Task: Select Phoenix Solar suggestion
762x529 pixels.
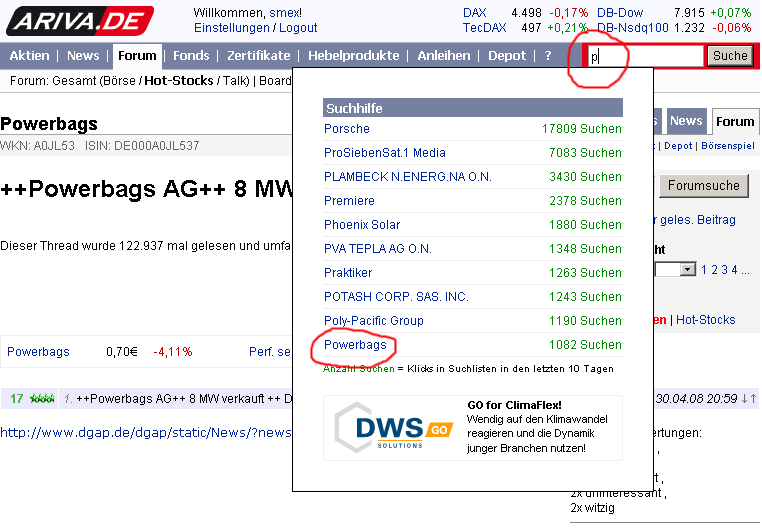Action: click(362, 224)
